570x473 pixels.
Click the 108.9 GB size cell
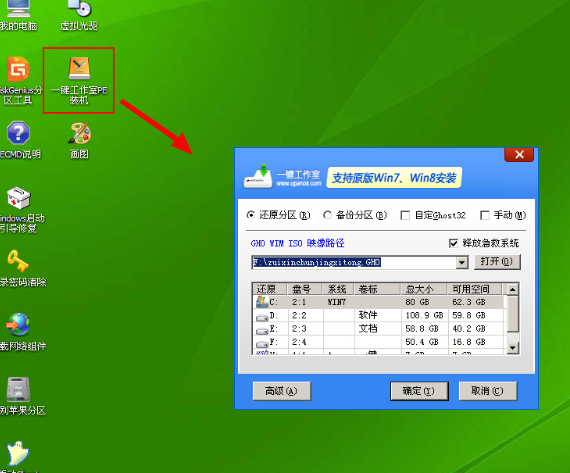click(x=424, y=316)
